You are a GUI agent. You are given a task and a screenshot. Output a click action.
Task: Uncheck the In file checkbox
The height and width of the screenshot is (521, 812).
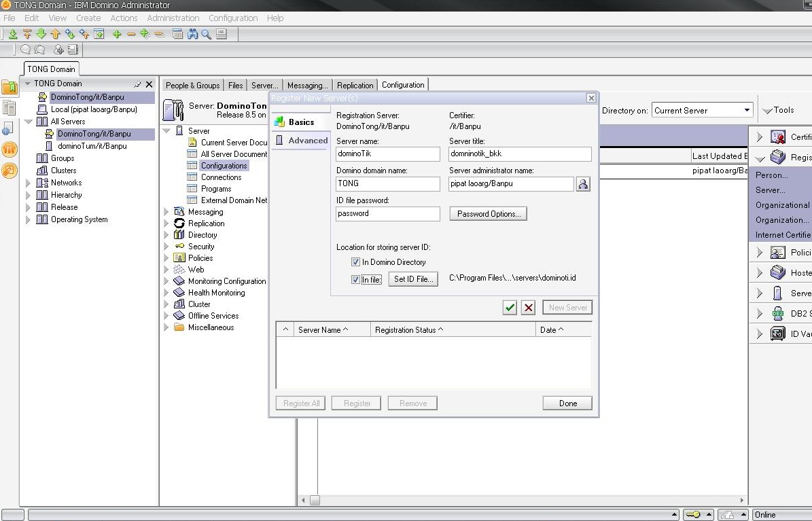(355, 280)
